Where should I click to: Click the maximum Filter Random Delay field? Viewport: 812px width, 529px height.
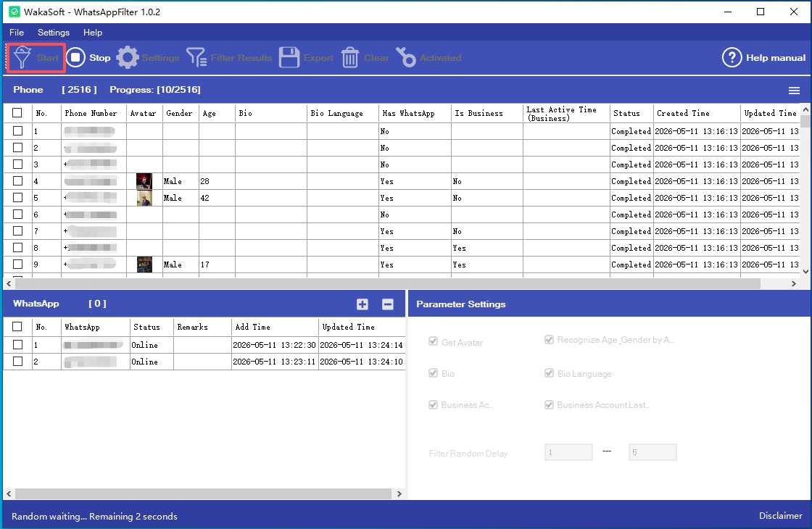click(652, 452)
